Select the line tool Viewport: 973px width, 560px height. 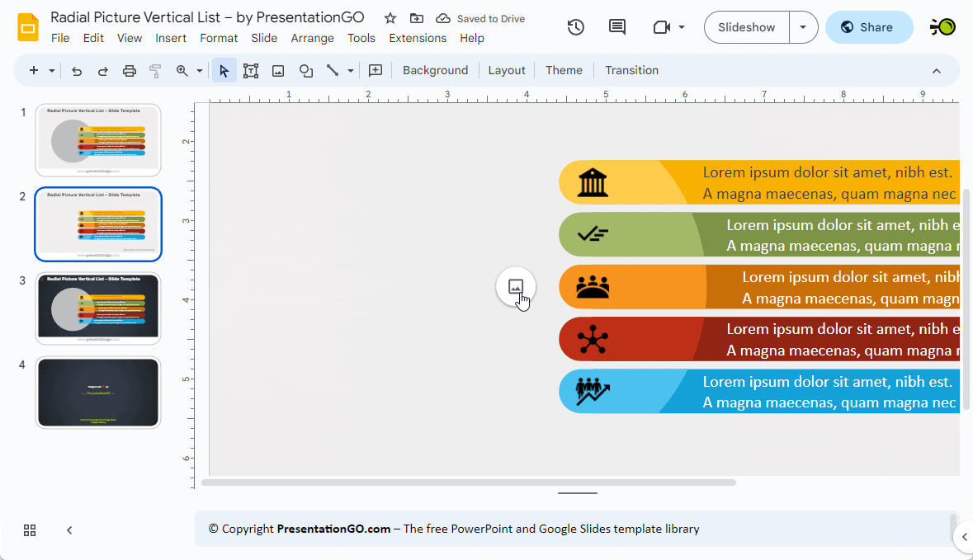coord(333,71)
